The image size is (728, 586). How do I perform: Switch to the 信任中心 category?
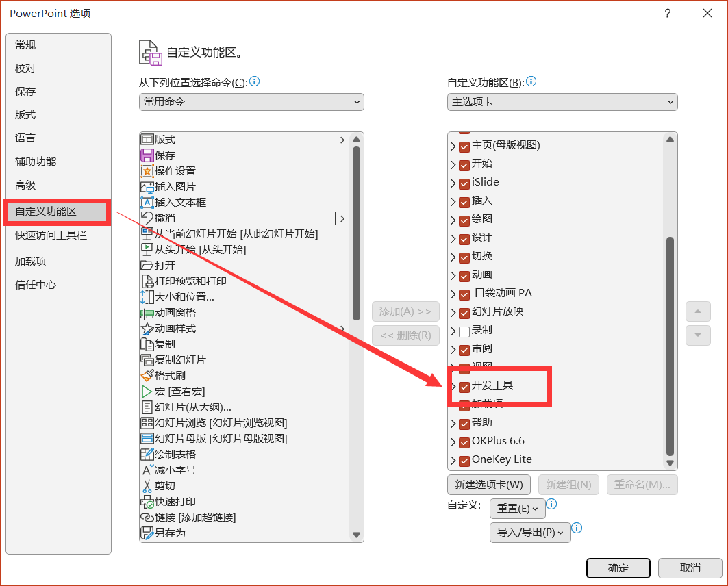coord(36,285)
